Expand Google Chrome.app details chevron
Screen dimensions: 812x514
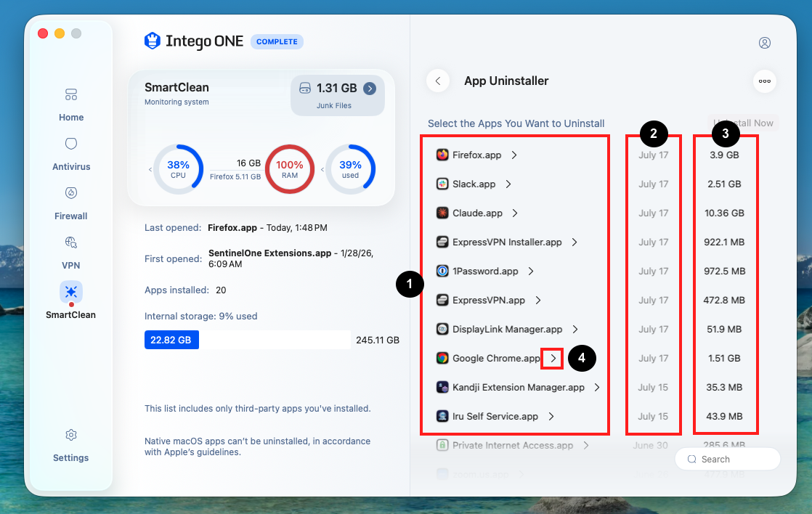[x=553, y=358]
